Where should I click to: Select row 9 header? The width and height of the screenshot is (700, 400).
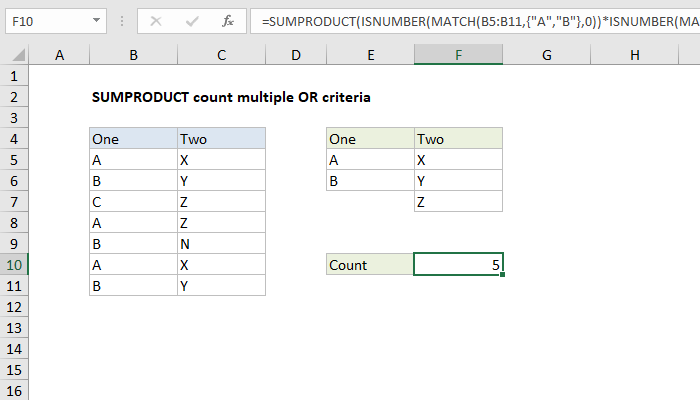pyautogui.click(x=14, y=244)
